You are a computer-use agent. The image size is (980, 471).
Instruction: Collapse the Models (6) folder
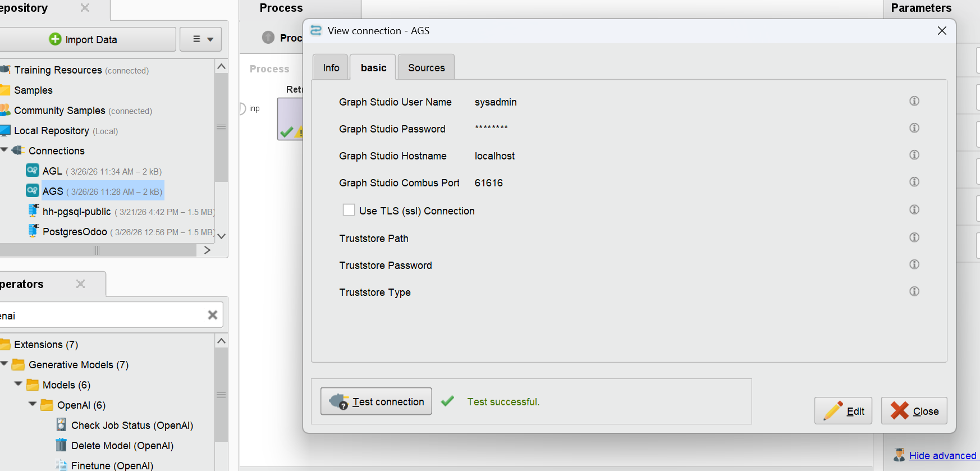click(x=19, y=384)
